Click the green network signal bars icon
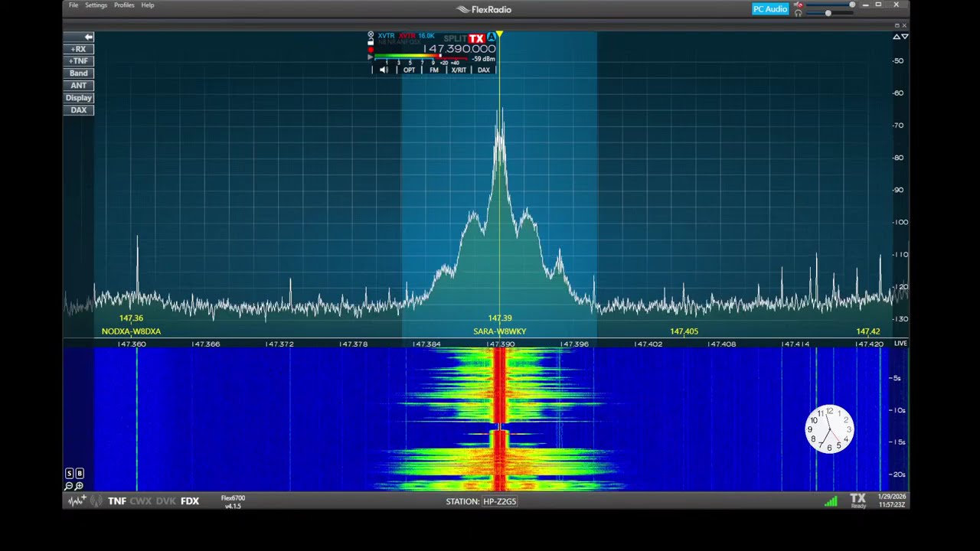Viewport: 980px width, 551px height. [x=831, y=501]
